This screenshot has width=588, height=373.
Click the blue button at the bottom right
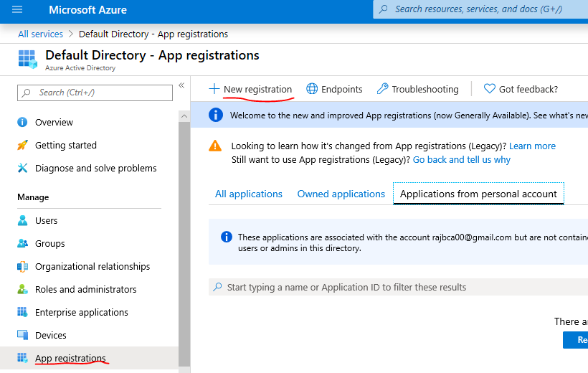pyautogui.click(x=576, y=339)
